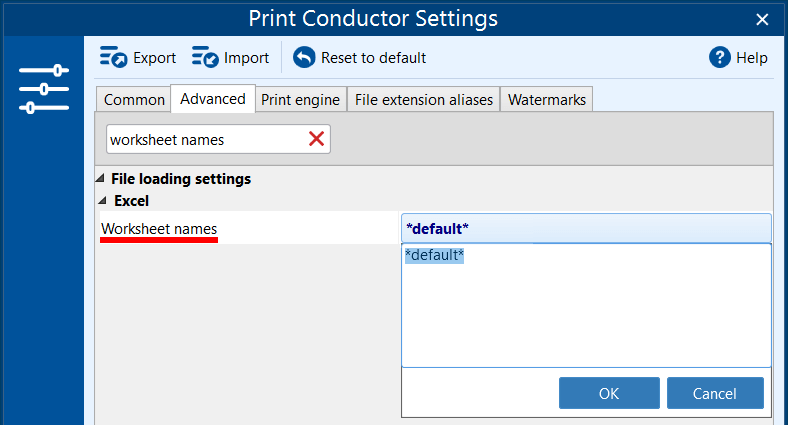Clear the search with the red X
The height and width of the screenshot is (425, 788).
[316, 139]
